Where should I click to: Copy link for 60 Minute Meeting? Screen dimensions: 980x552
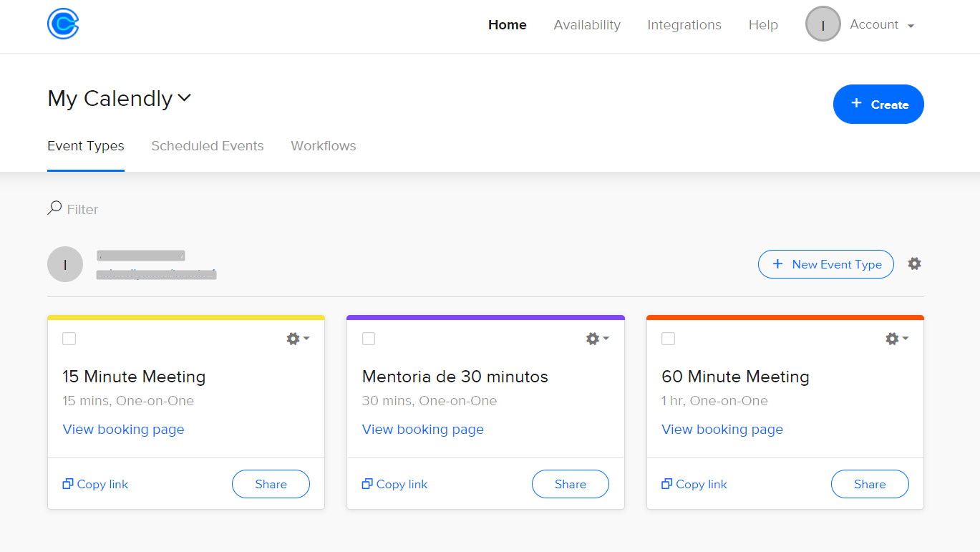coord(694,484)
